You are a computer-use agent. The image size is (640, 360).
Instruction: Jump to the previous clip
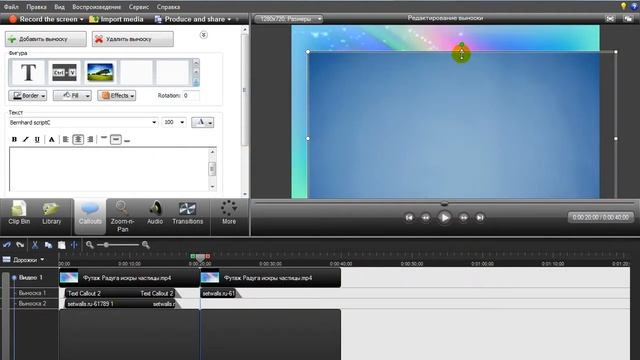pyautogui.click(x=409, y=218)
